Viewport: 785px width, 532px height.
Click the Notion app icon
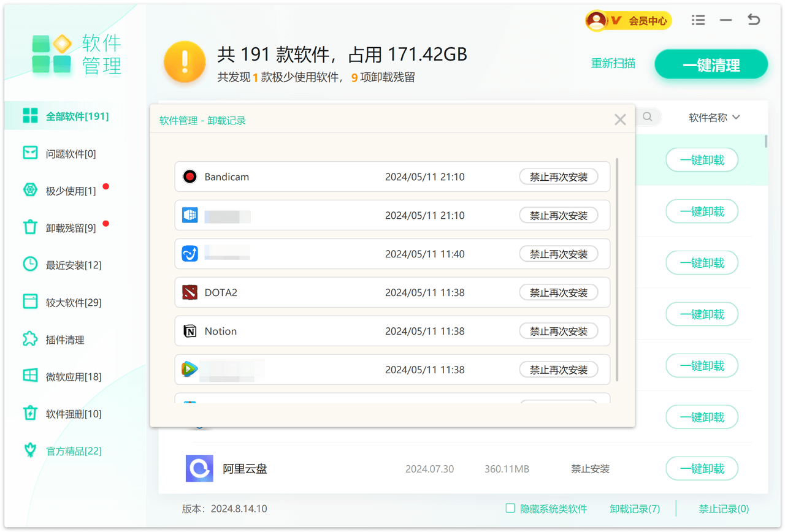click(x=190, y=331)
